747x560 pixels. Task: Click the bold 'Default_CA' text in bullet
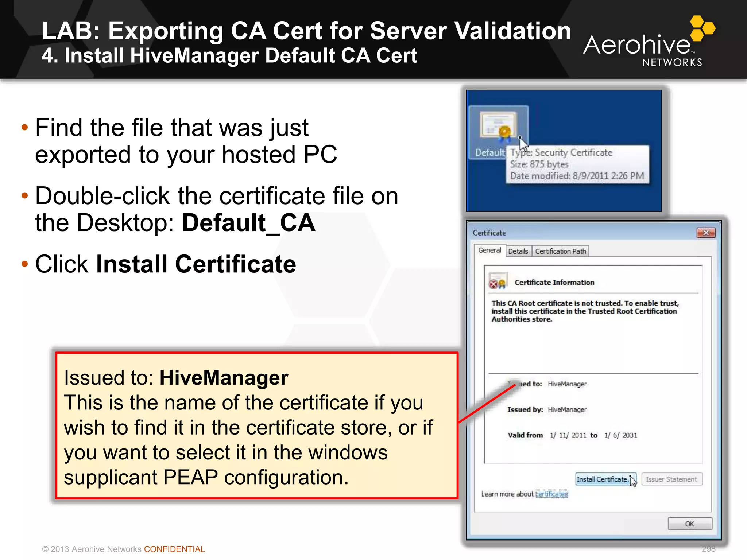click(248, 223)
